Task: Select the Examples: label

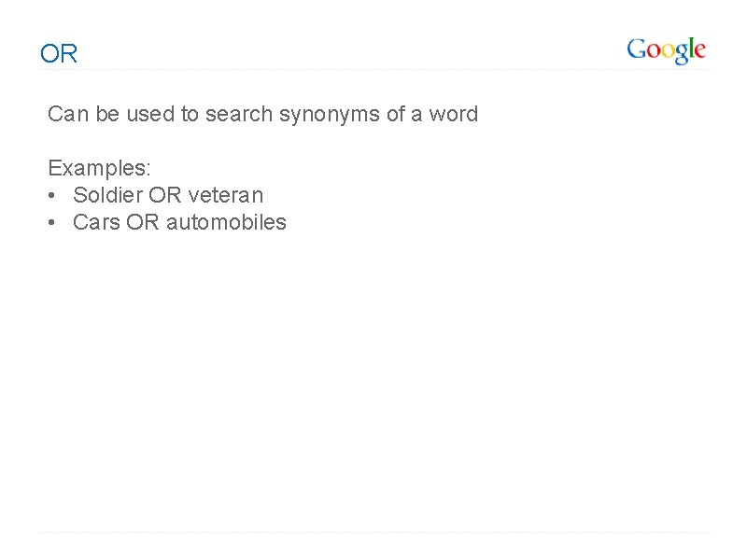Action: click(x=99, y=169)
